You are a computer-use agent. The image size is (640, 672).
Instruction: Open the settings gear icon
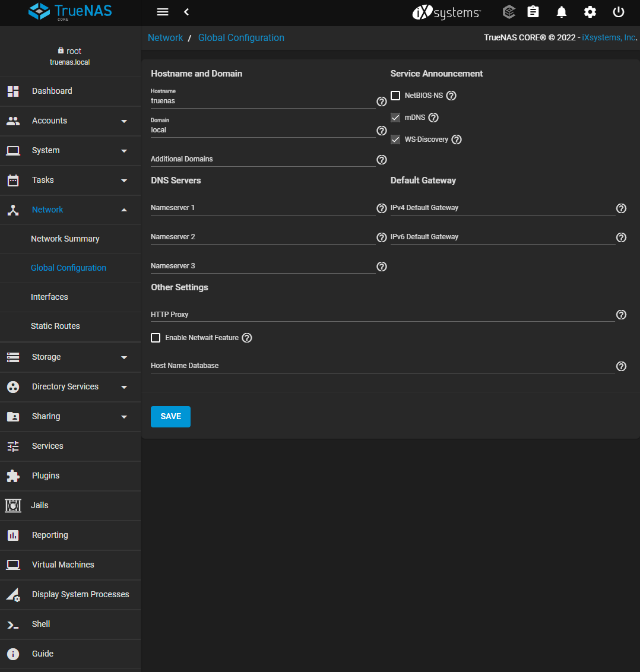590,12
